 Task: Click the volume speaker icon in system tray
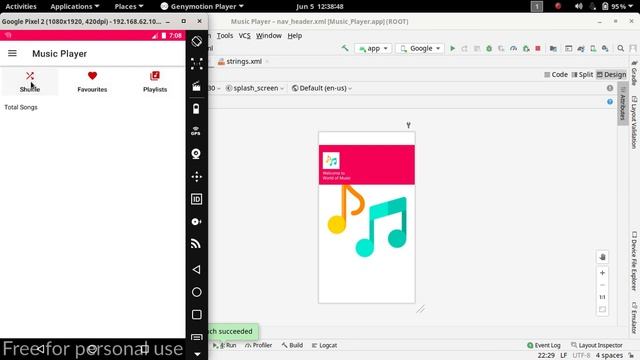[x=578, y=6]
